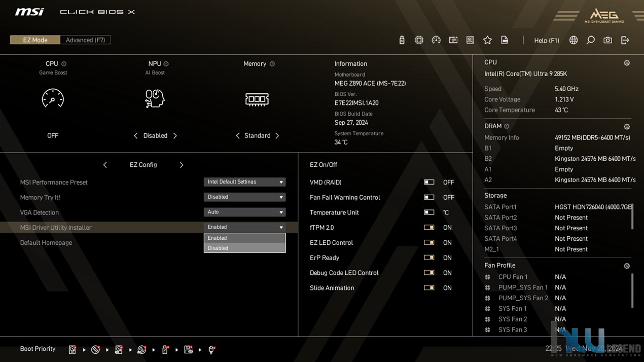The width and height of the screenshot is (644, 362).
Task: Toggle Fan Fail Warning Control switch
Action: (x=429, y=197)
